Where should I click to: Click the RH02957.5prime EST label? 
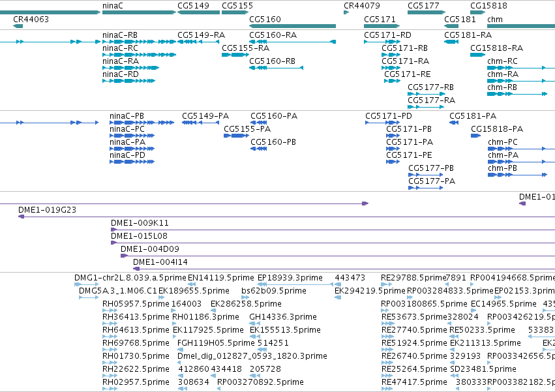[x=136, y=382]
